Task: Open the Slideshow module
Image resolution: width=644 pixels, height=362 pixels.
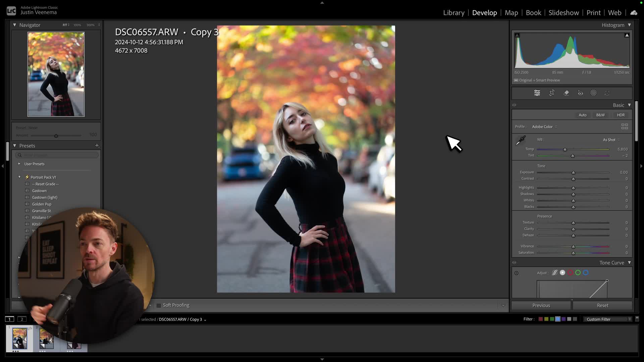Action: click(x=563, y=12)
